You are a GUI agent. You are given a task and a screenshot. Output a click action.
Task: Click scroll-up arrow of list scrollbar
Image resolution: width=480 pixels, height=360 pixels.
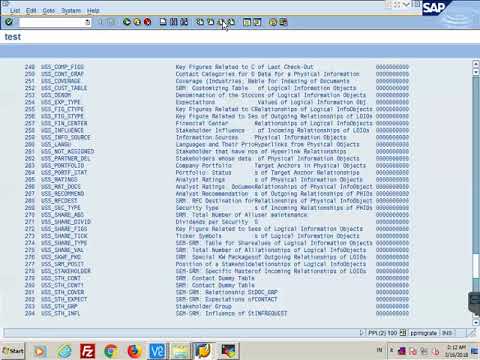476,64
